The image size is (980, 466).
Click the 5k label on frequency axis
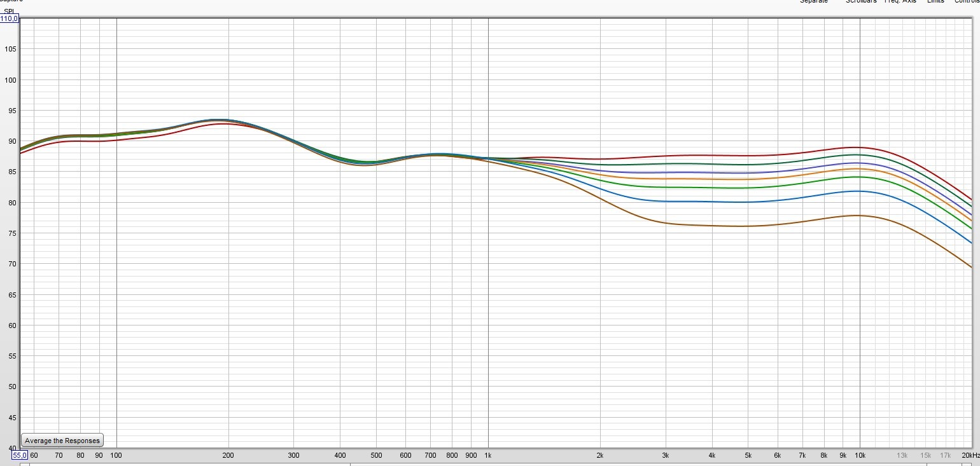(x=748, y=455)
